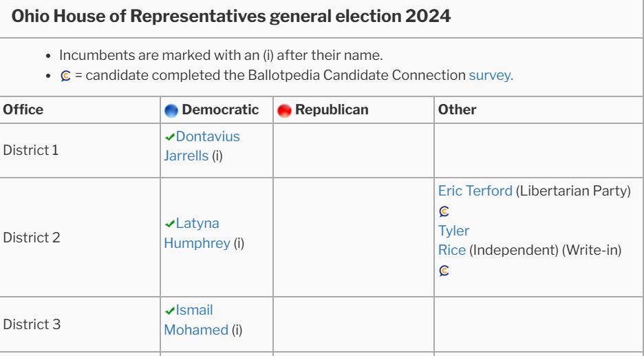Viewport: 644px width, 356px height.
Task: Click the Democratic column header text
Action: tap(220, 109)
